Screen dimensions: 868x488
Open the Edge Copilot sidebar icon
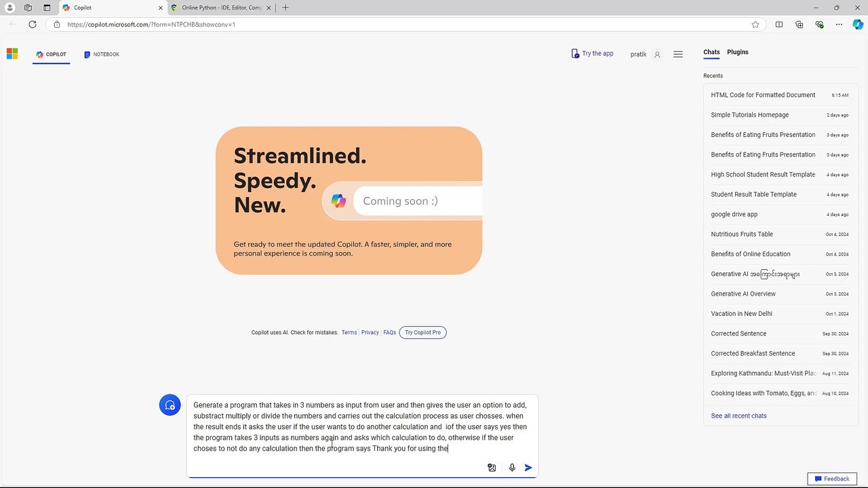pos(858,24)
